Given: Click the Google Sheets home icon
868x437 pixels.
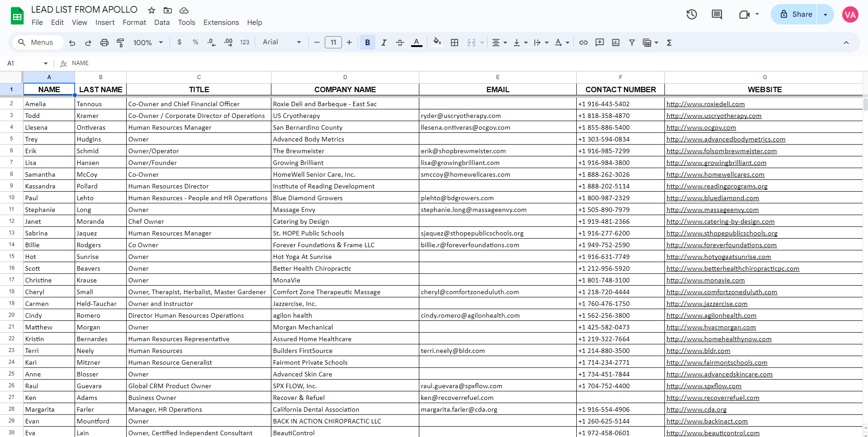Looking at the screenshot, I should (x=17, y=16).
